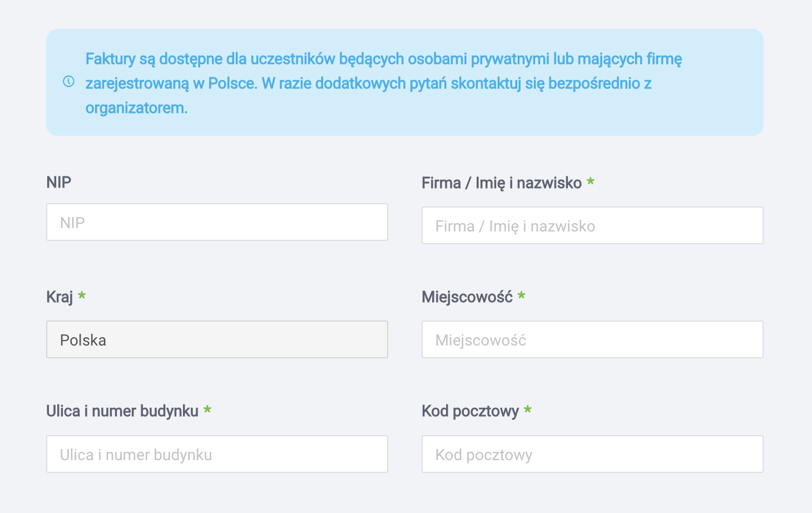
Task: Click the info icon in the blue banner
Action: pos(68,82)
